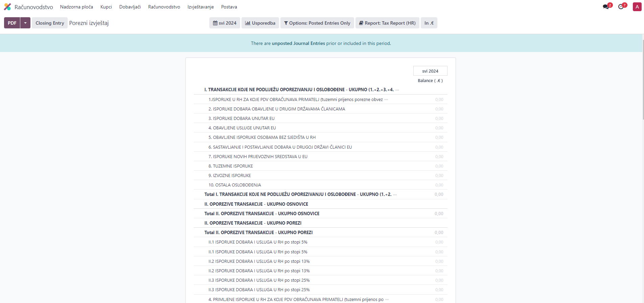Click ellipsis icon on row 1 ISPORUKE U RH

386,100
